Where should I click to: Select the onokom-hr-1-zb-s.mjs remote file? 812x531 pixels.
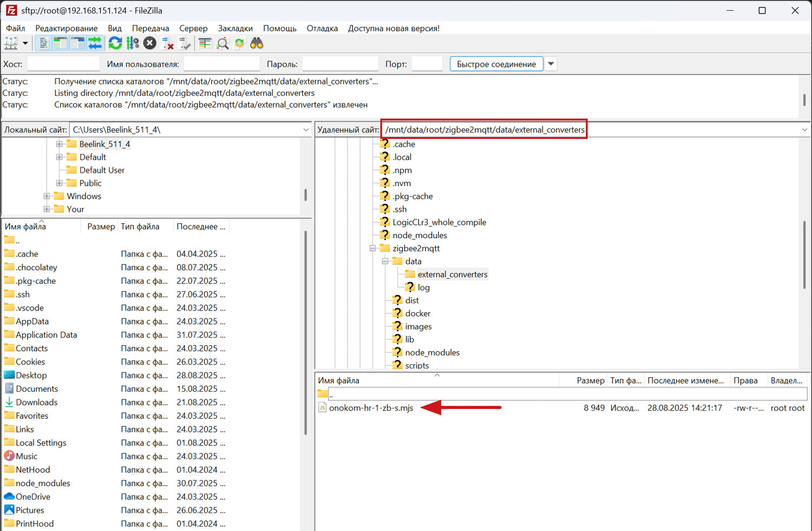[371, 408]
